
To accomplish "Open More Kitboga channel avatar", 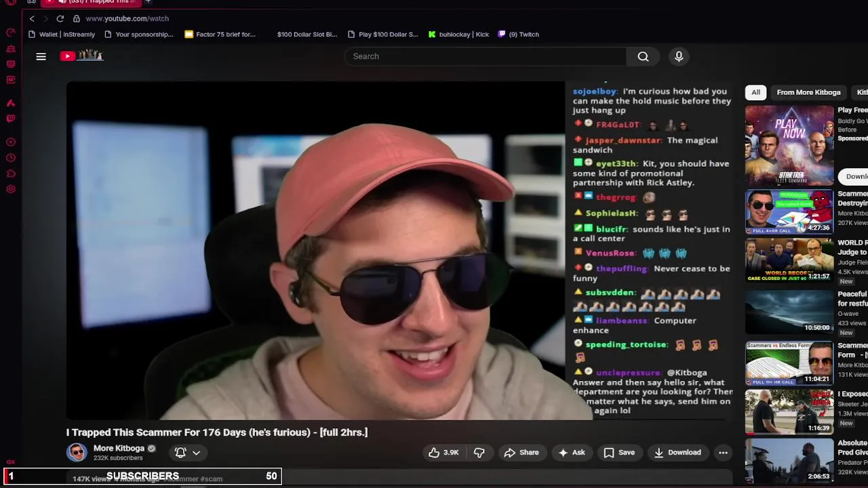I will [x=77, y=452].
